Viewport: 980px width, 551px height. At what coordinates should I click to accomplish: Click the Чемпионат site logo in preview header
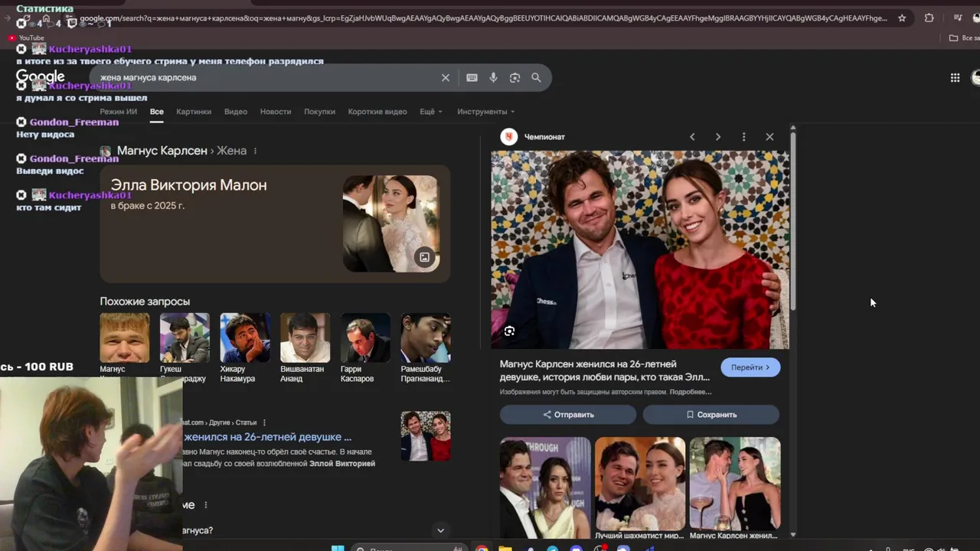click(509, 137)
